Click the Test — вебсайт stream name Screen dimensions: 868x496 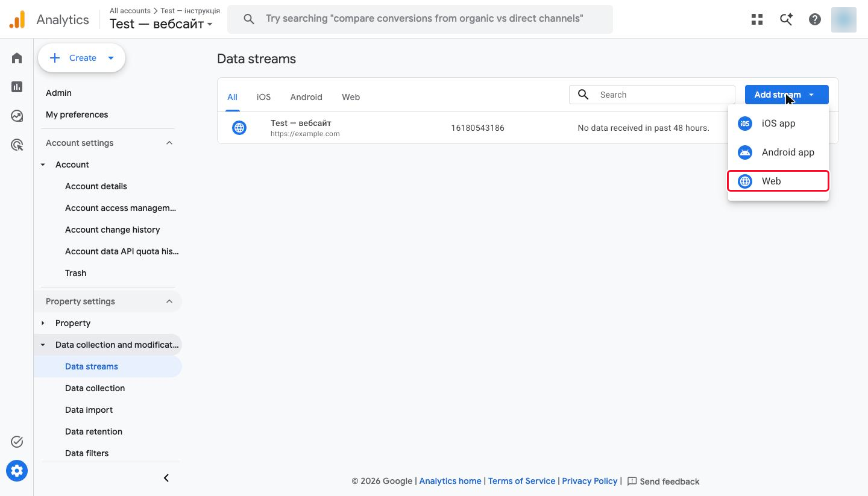pos(301,123)
